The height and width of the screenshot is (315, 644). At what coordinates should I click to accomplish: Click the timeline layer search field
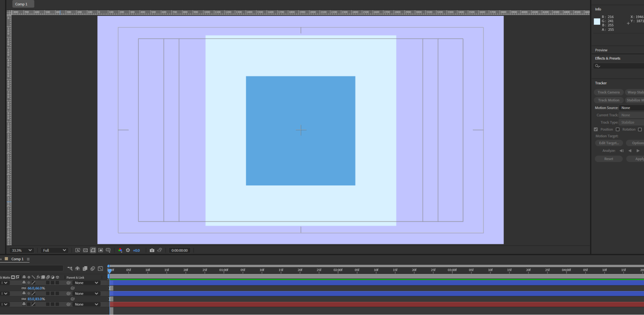[x=31, y=268]
